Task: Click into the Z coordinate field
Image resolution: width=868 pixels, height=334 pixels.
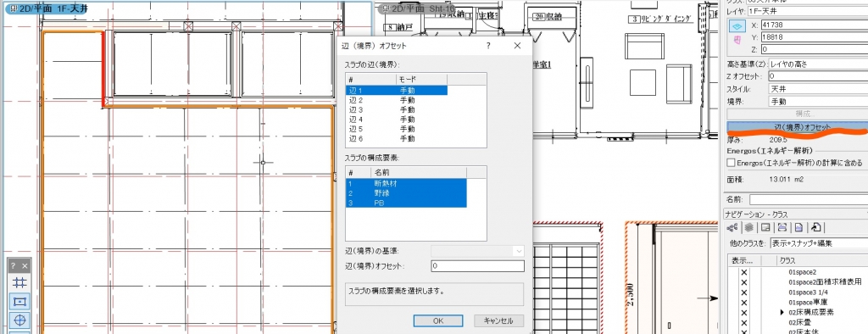Action: pos(815,49)
